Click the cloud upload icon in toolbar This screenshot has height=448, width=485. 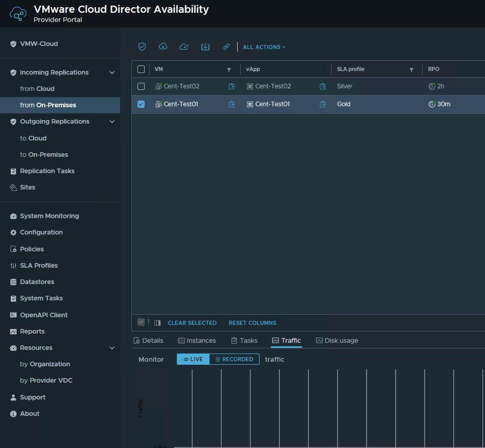(163, 46)
